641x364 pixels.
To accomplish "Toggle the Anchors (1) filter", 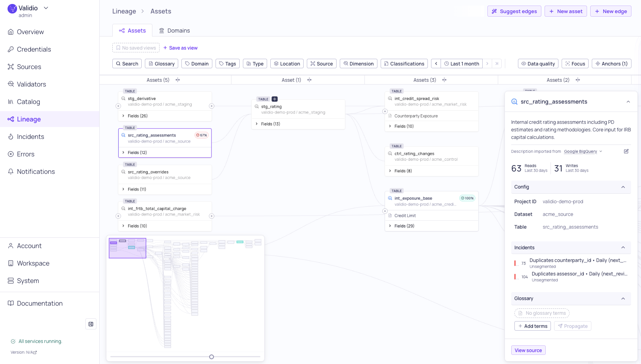I will [x=611, y=64].
